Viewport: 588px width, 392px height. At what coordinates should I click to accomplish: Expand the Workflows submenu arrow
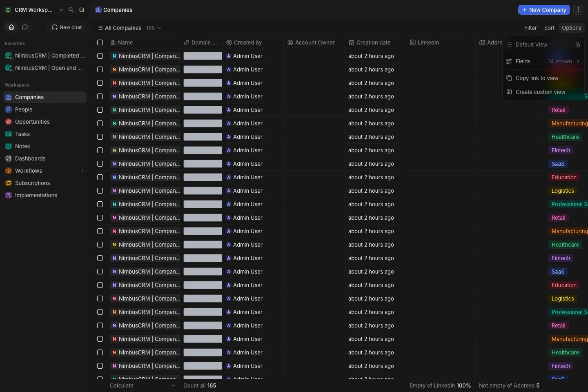[82, 171]
